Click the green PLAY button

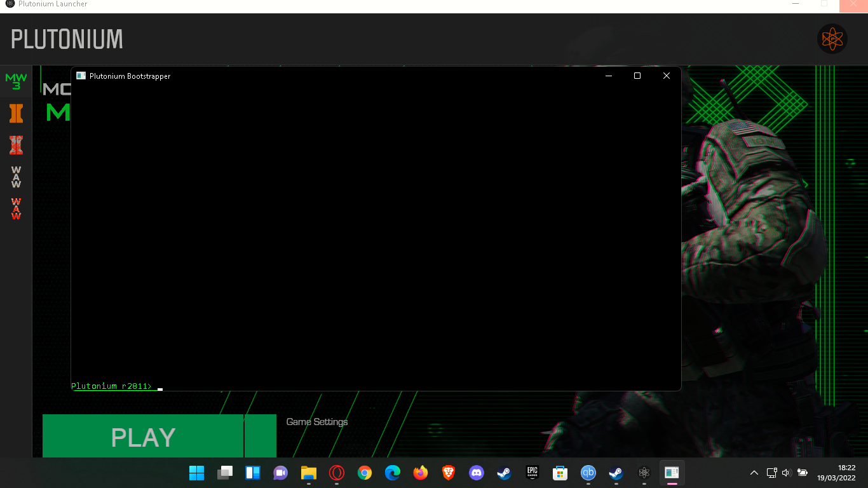(143, 437)
